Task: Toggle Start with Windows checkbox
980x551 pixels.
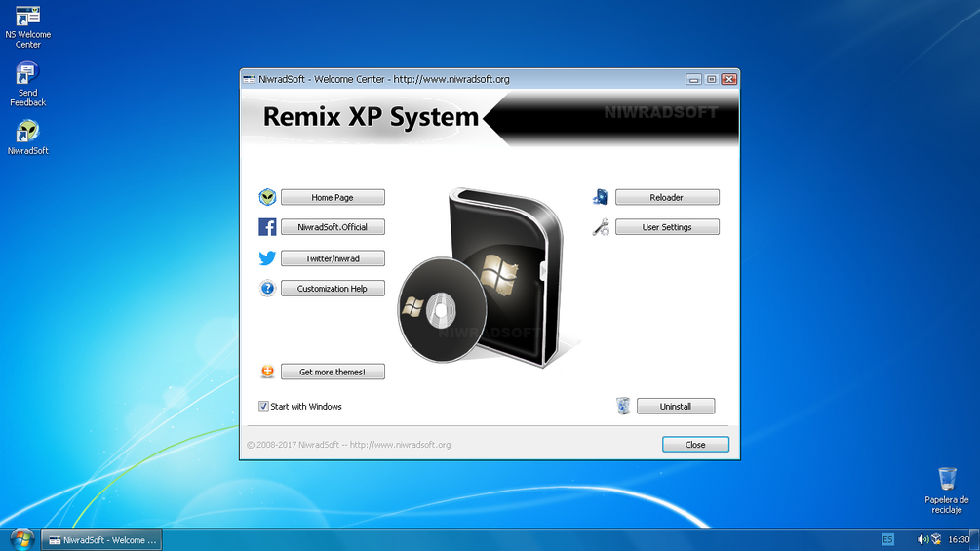Action: [x=263, y=406]
